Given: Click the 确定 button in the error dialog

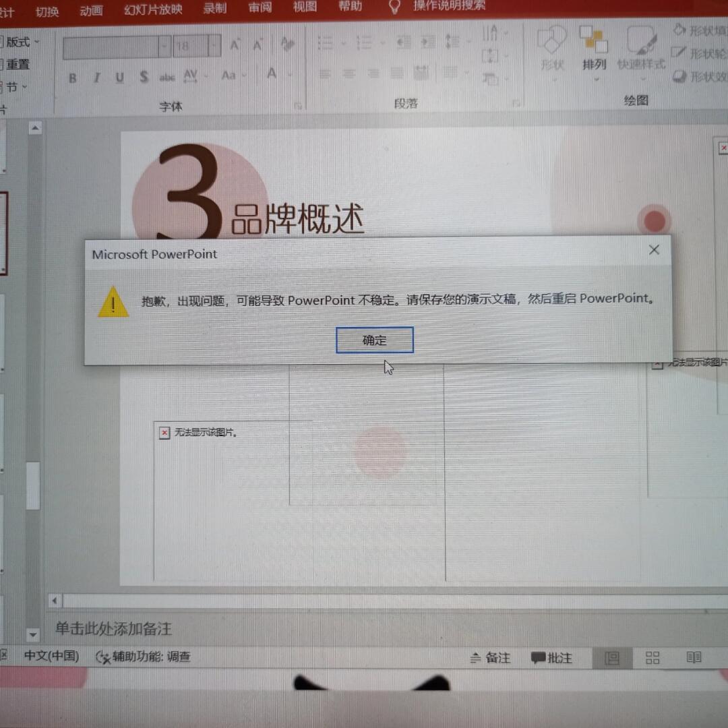Looking at the screenshot, I should [x=374, y=340].
